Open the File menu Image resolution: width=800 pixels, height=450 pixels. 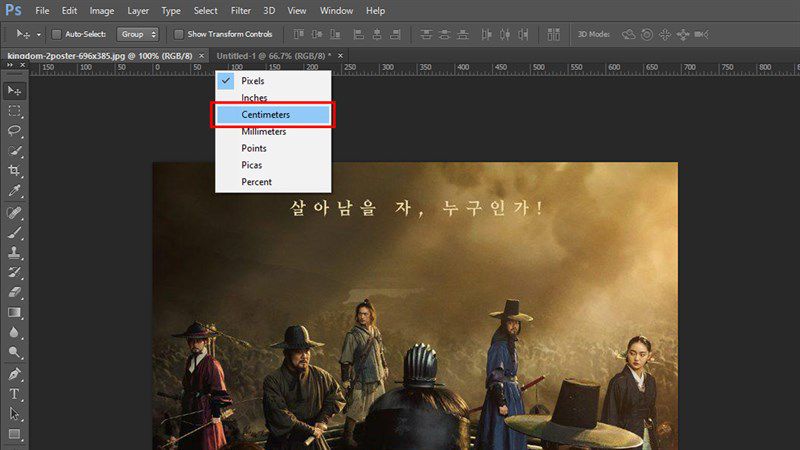point(42,10)
